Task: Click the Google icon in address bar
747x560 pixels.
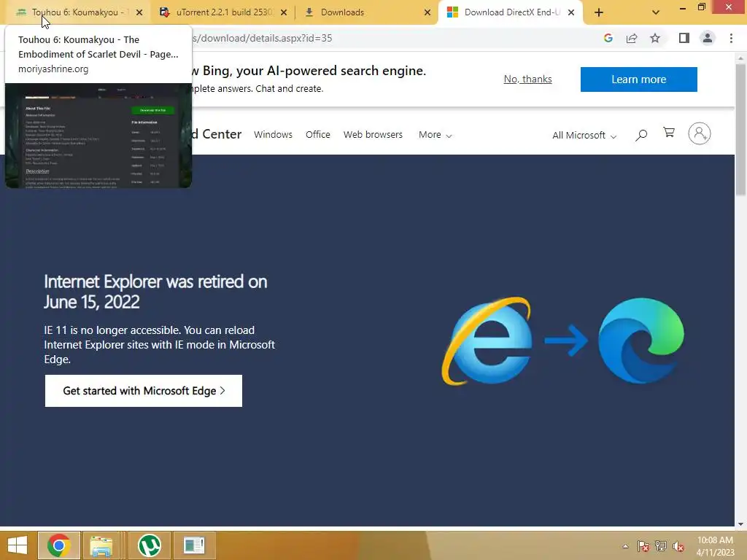Action: pos(608,38)
